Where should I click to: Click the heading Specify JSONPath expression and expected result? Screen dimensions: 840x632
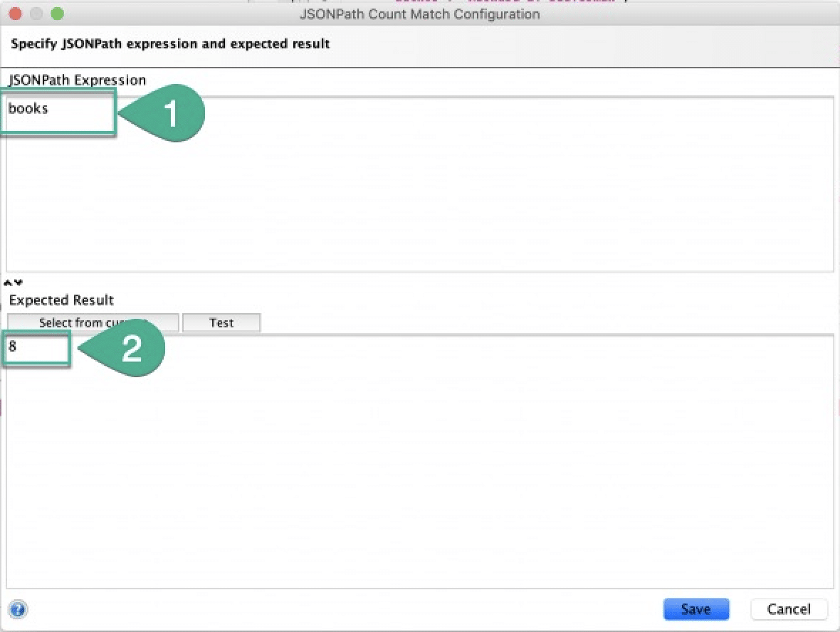click(x=170, y=44)
